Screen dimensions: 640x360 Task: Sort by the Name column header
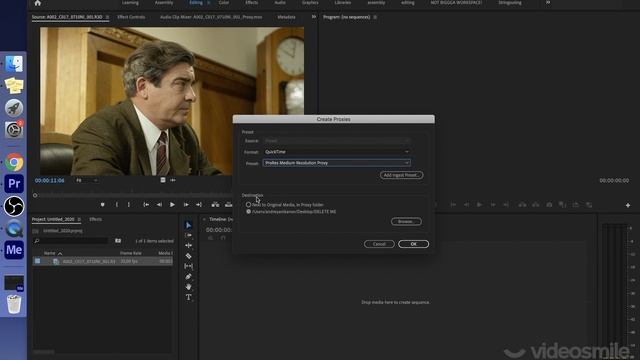(50, 253)
